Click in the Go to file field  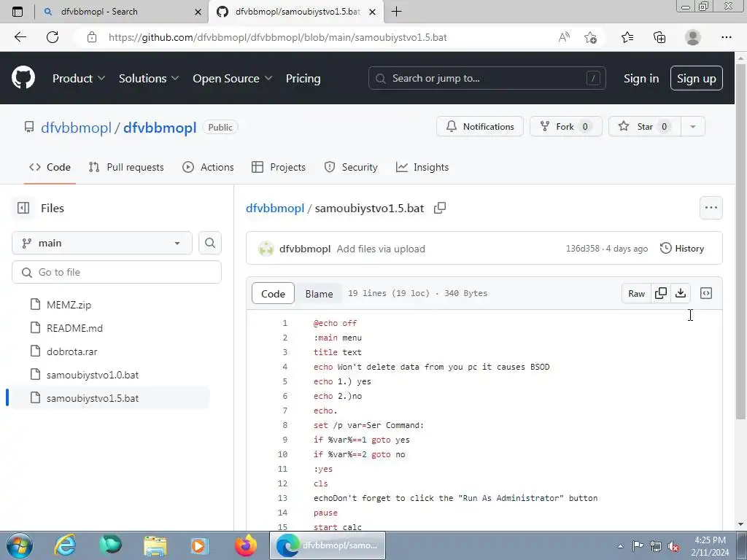pos(117,272)
